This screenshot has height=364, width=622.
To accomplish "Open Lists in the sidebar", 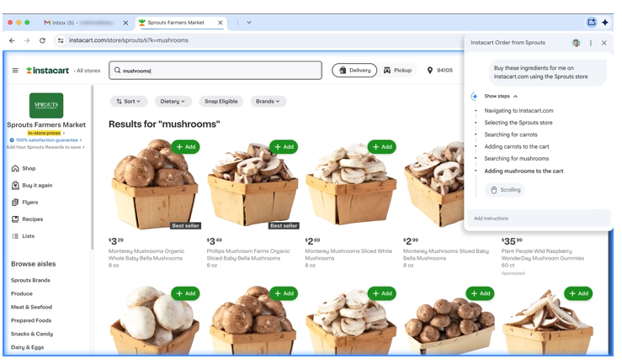I will [x=23, y=236].
